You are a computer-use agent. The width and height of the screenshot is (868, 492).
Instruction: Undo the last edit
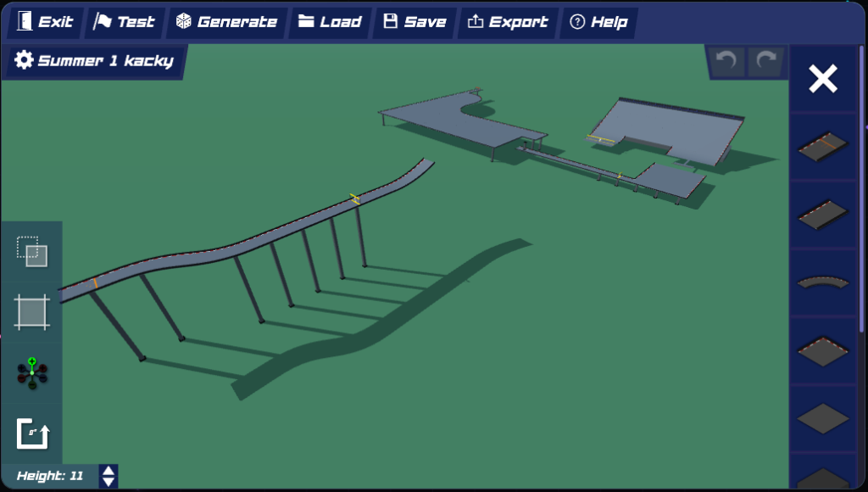coord(727,62)
